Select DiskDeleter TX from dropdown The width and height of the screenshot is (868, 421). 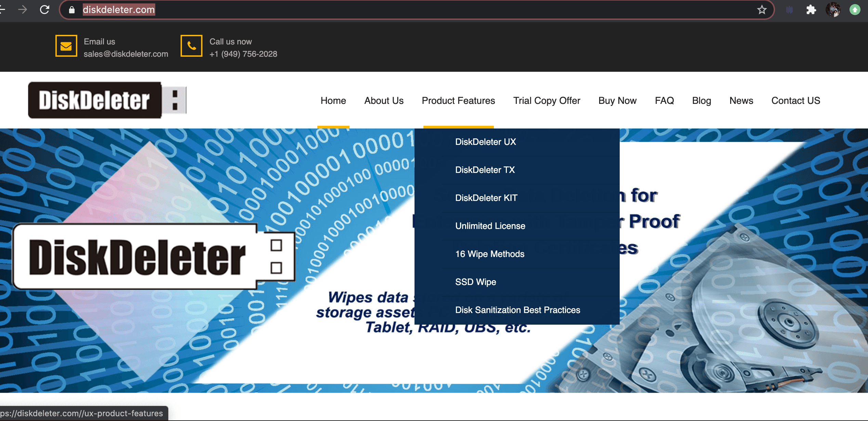tap(485, 170)
